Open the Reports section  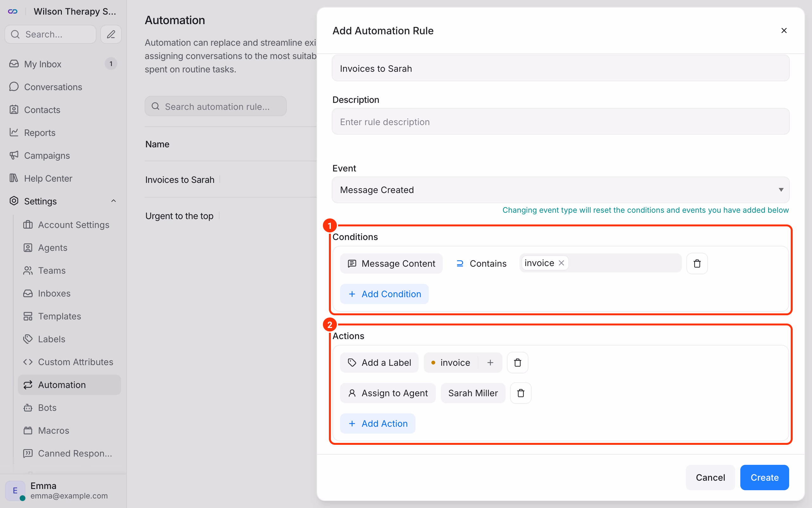63,132
